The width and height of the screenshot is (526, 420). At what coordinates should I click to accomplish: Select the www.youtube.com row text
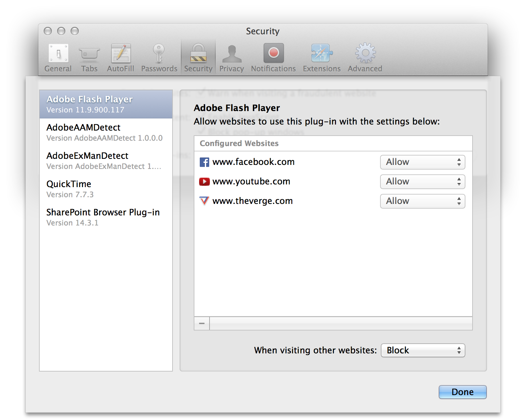[251, 181]
